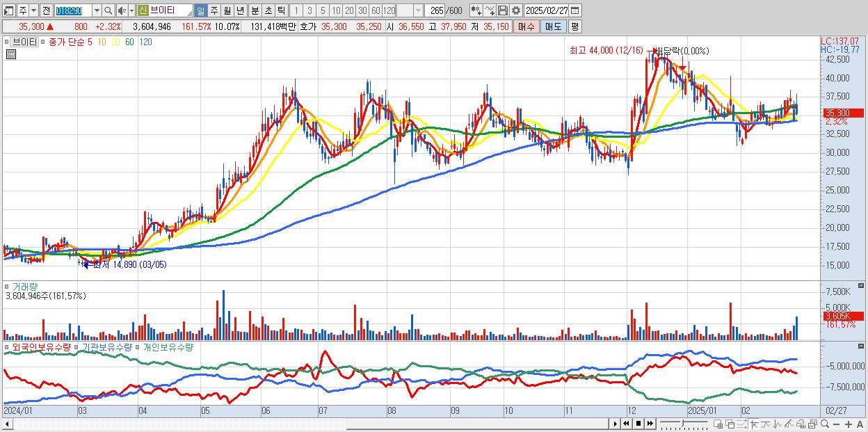
Task: Open the 주 market type dropdown arrow
Action: 33,10
